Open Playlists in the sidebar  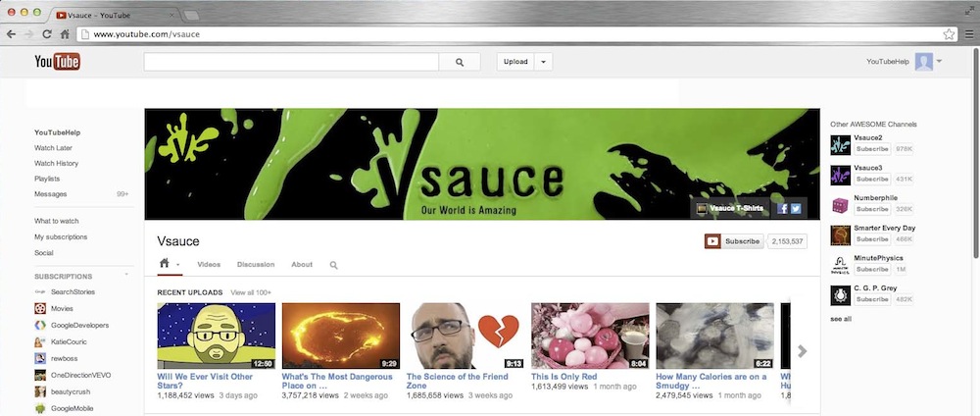pyautogui.click(x=47, y=179)
